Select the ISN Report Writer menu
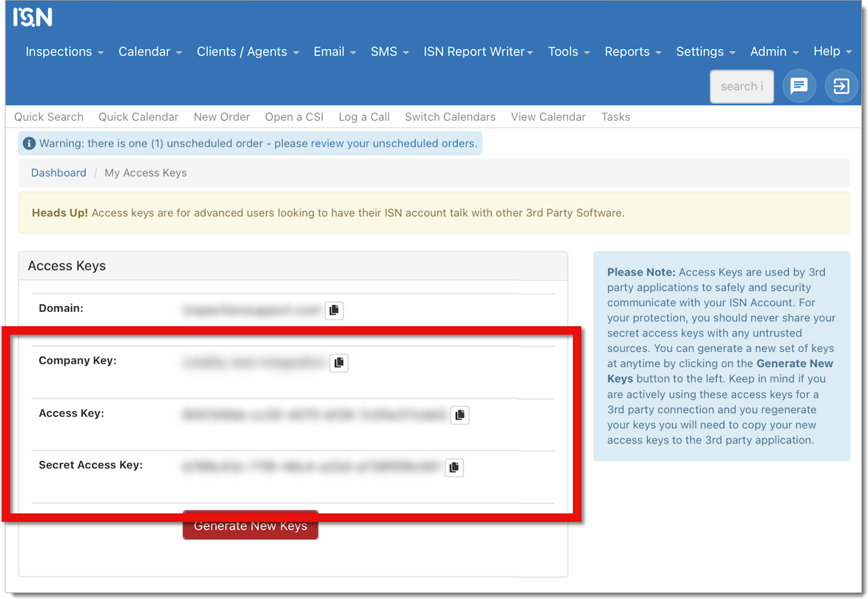This screenshot has height=599, width=868. point(478,52)
